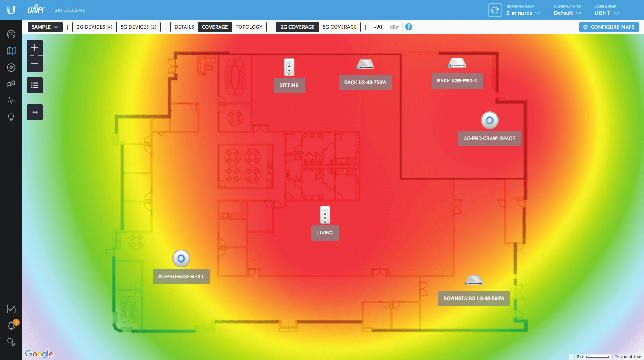The width and height of the screenshot is (644, 360).
Task: Zoom in using the plus icon on map
Action: (34, 47)
